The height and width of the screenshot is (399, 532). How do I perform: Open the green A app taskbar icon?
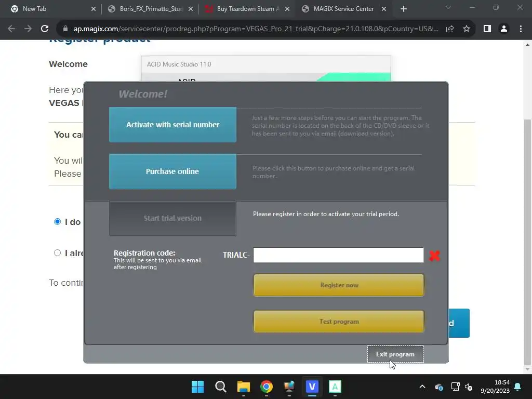pyautogui.click(x=335, y=387)
